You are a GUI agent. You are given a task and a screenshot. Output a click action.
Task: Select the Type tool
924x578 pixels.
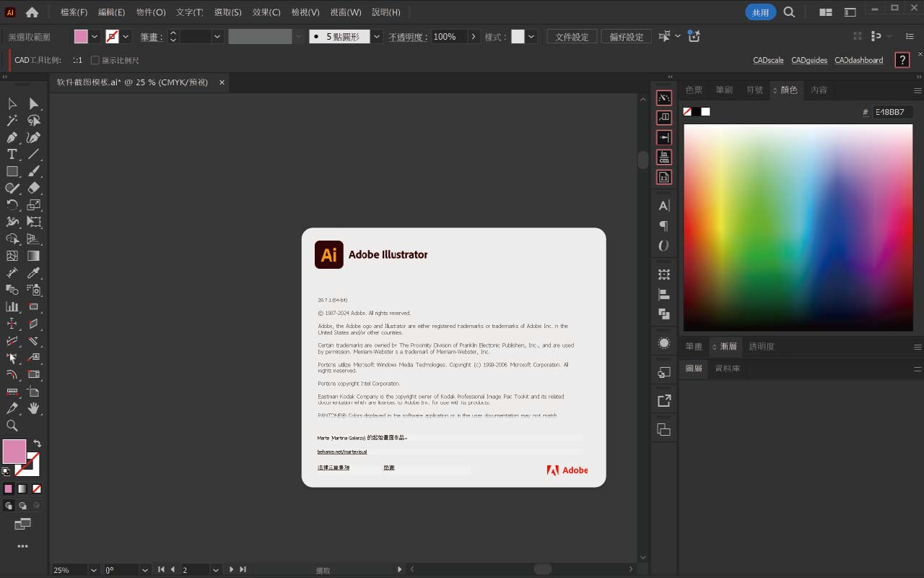click(12, 154)
